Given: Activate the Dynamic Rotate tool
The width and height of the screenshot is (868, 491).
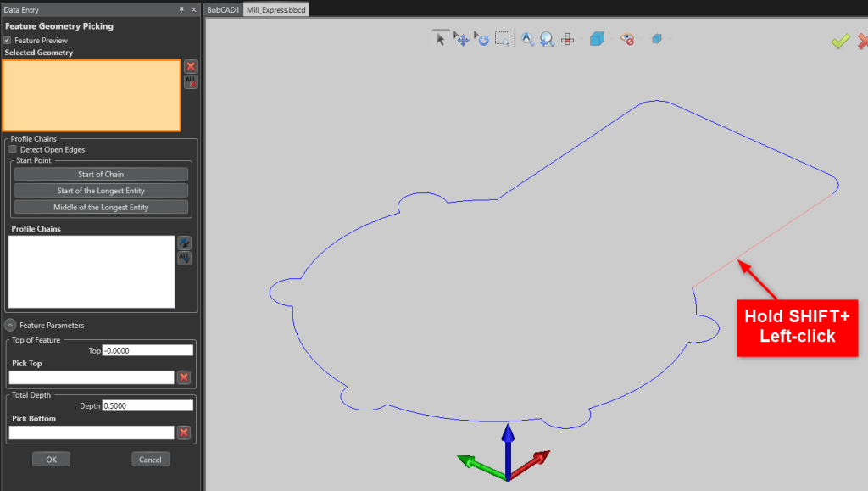Looking at the screenshot, I should click(x=481, y=38).
